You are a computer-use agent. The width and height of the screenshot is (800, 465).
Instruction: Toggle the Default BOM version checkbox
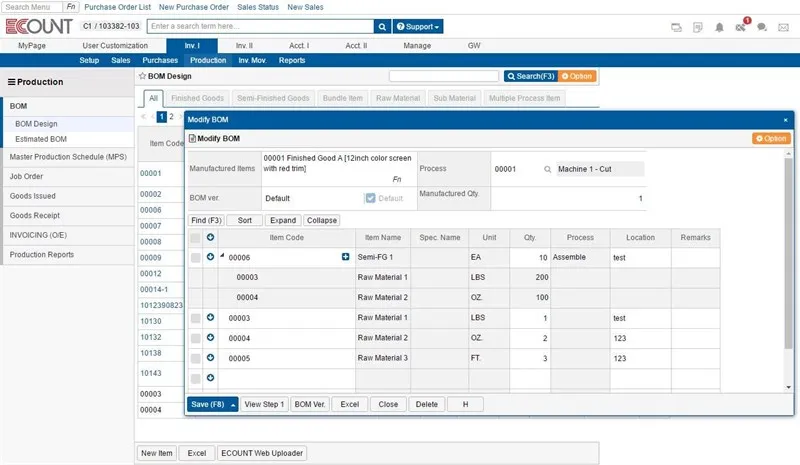[370, 198]
